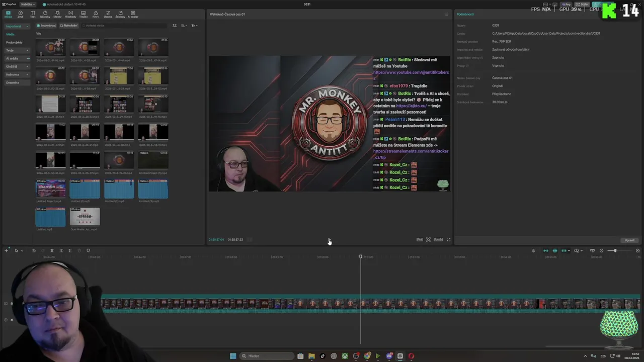Click the add track plus icon on timeline toolbar
This screenshot has width=644, height=362.
coord(7,250)
